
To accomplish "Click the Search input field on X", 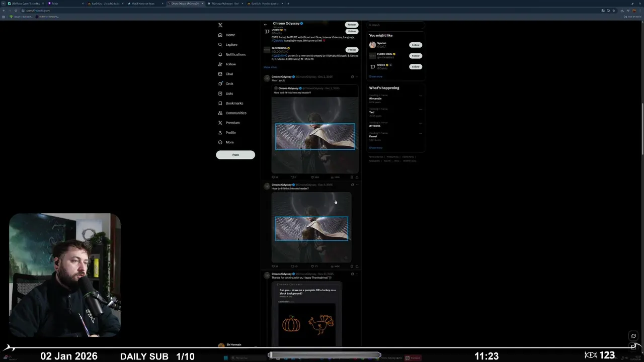I will coord(396,25).
